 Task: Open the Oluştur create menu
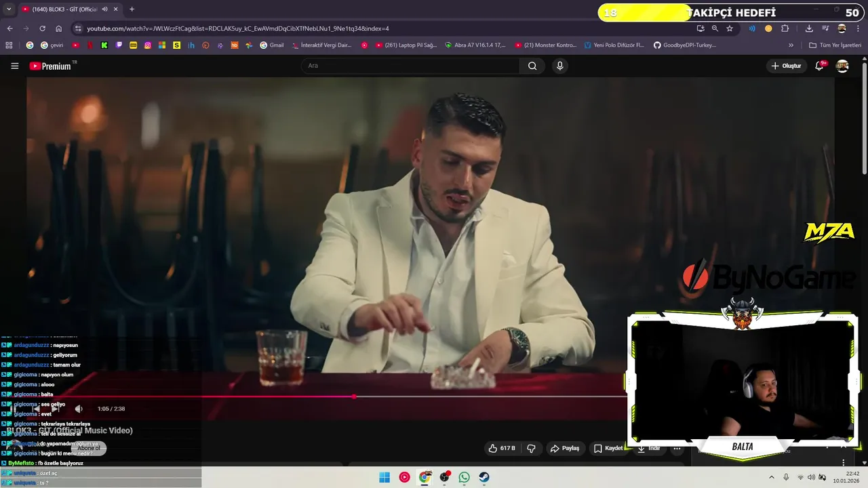(786, 66)
